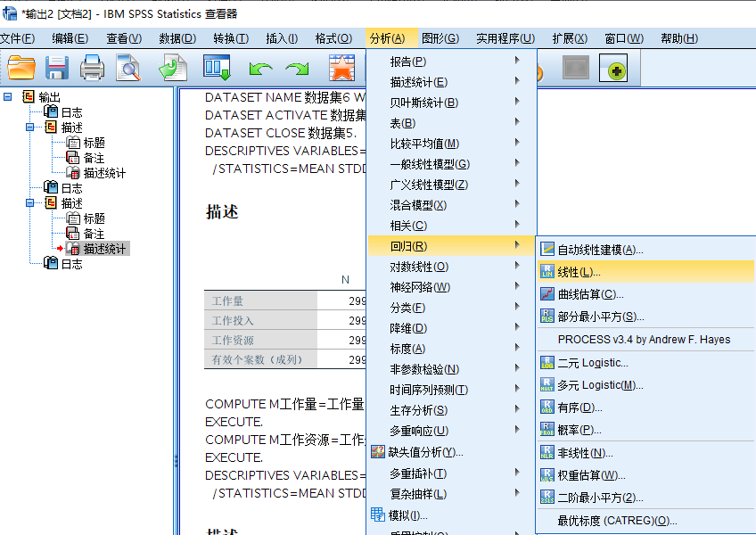Click the star go-to-data icon
The height and width of the screenshot is (535, 756).
coord(341,68)
